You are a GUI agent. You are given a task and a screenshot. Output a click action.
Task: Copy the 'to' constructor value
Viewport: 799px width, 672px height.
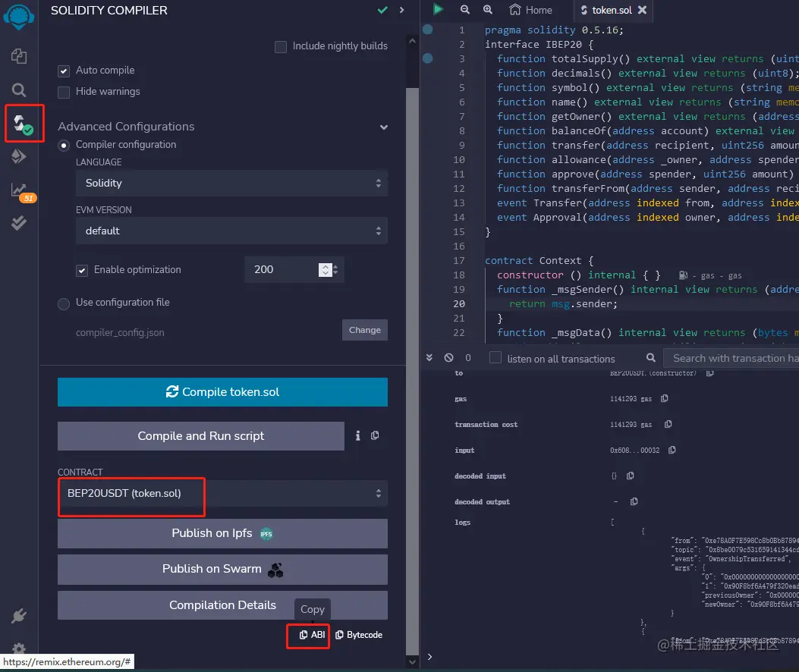click(709, 373)
